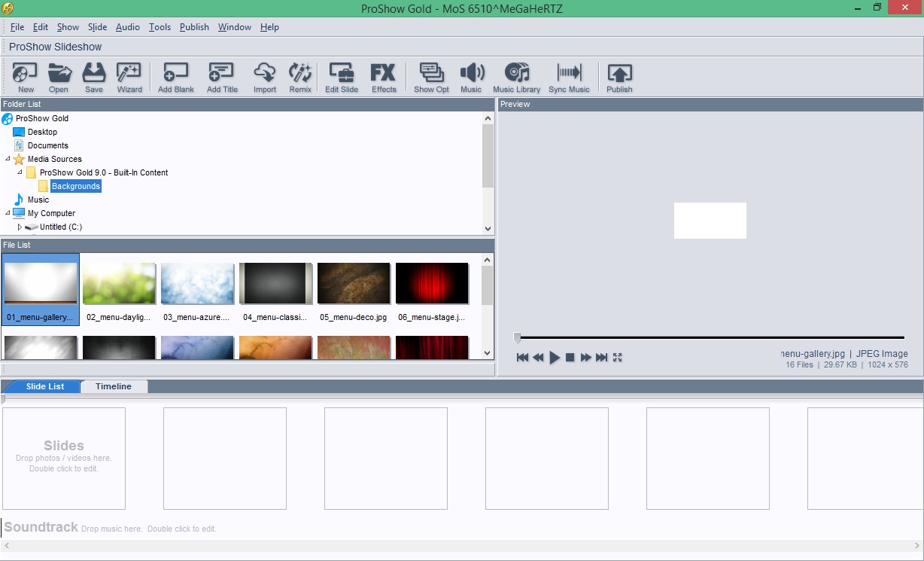The image size is (924, 561).
Task: Select the Backgrounds folder
Action: [75, 186]
